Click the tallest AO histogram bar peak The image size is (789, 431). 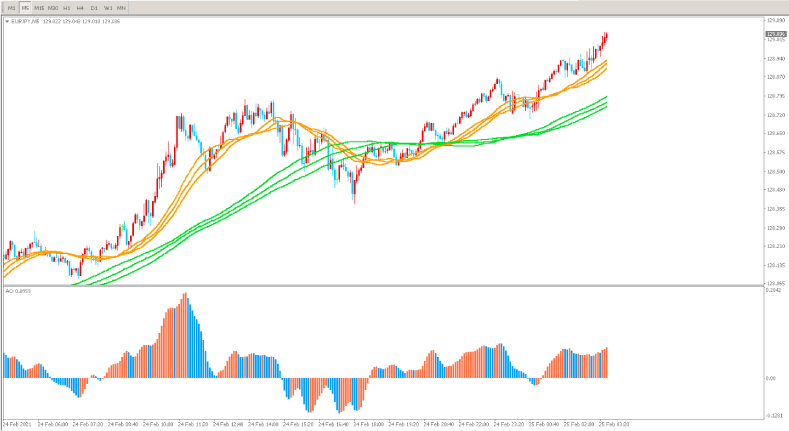185,296
